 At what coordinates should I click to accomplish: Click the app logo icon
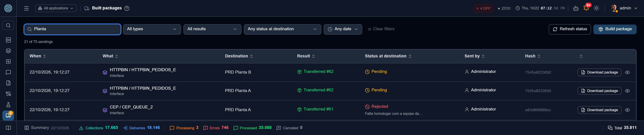point(8,8)
